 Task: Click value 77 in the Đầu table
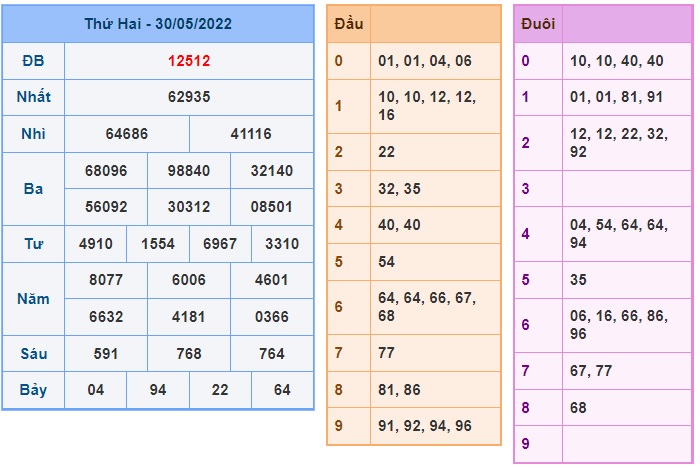click(x=387, y=353)
